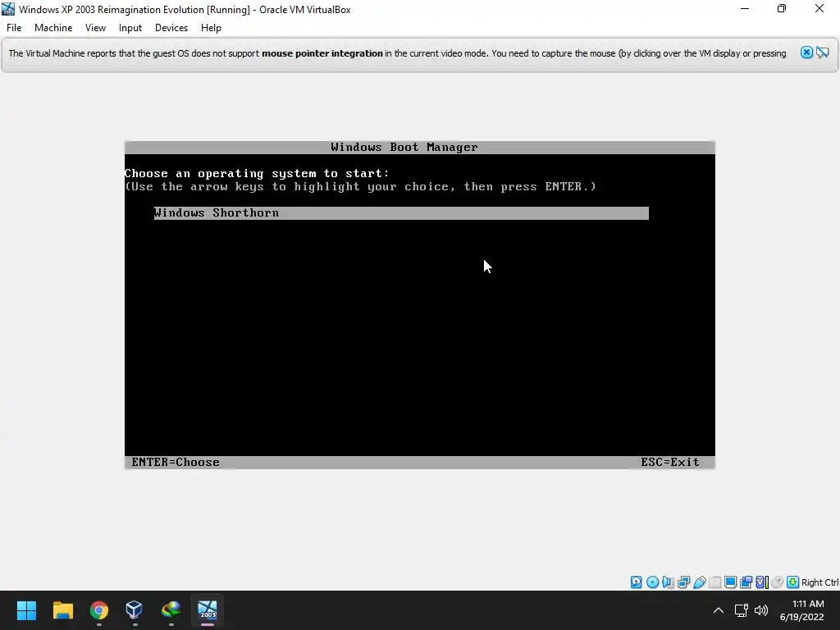Click the suppress-notification icon beside the dismiss button
Viewport: 840px width, 630px height.
[823, 52]
